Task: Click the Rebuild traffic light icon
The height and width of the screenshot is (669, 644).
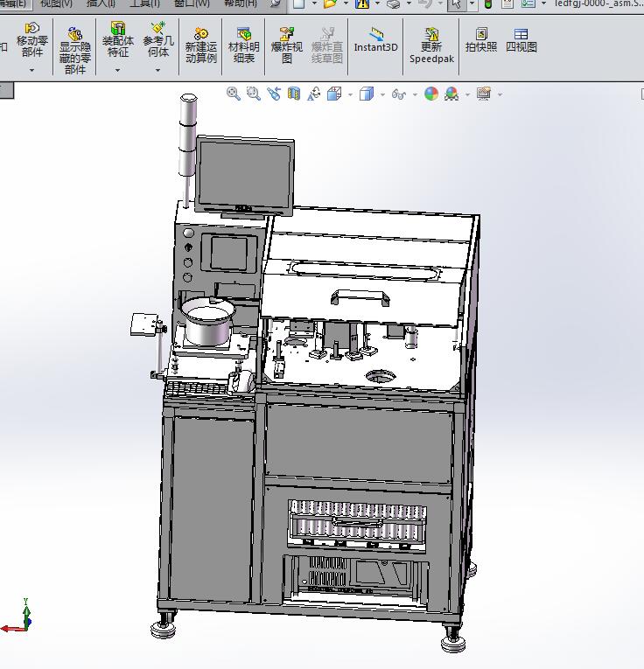Action: (x=488, y=3)
